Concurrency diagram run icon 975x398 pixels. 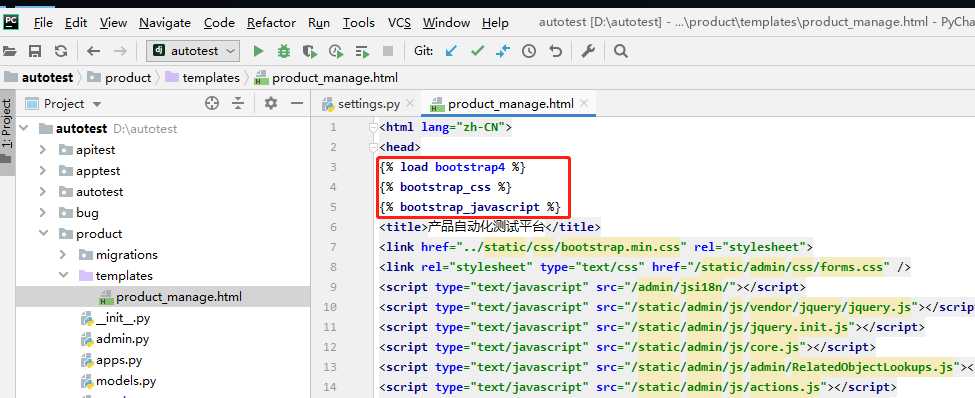coord(363,51)
